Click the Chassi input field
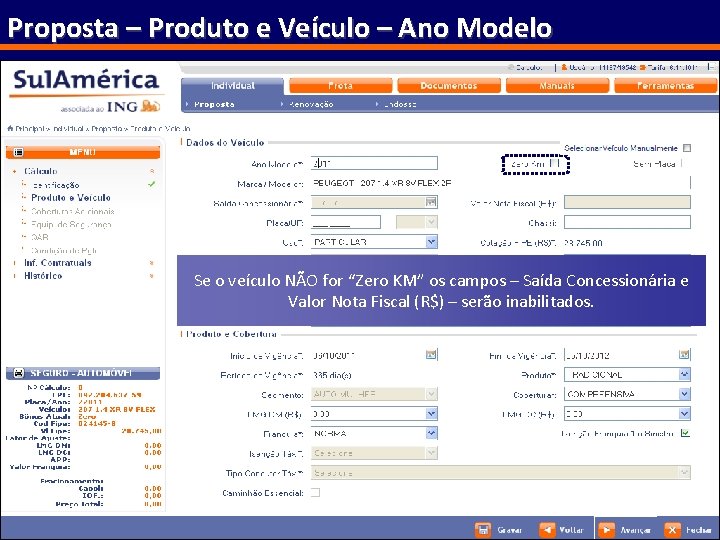Image resolution: width=720 pixels, height=540 pixels. point(627,223)
